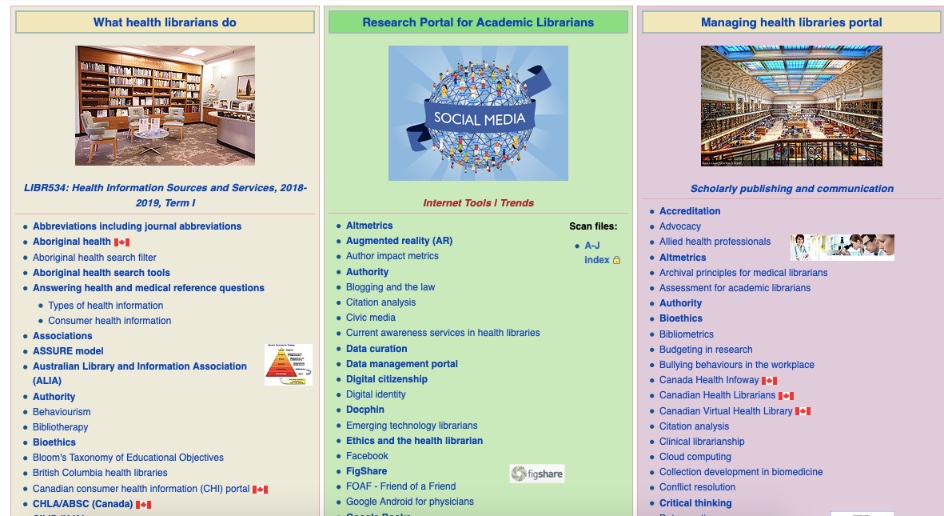Click the flag next to Canada Health Infoway

(x=769, y=381)
